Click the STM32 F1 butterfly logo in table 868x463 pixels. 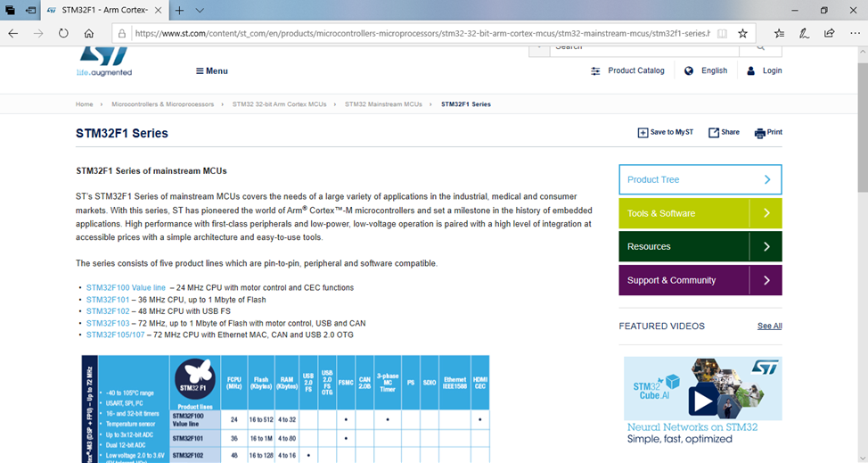(x=195, y=379)
